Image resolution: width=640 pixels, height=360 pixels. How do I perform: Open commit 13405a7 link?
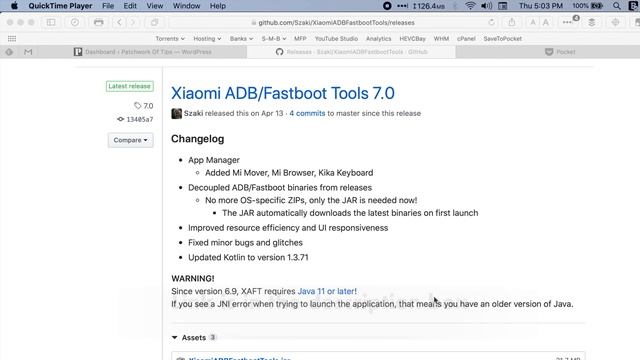click(x=140, y=120)
